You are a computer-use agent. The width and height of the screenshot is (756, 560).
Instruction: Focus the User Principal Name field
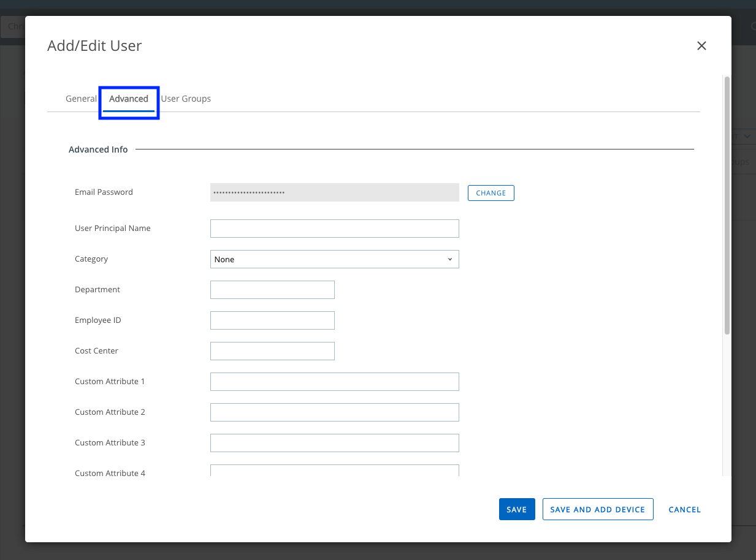coord(334,229)
